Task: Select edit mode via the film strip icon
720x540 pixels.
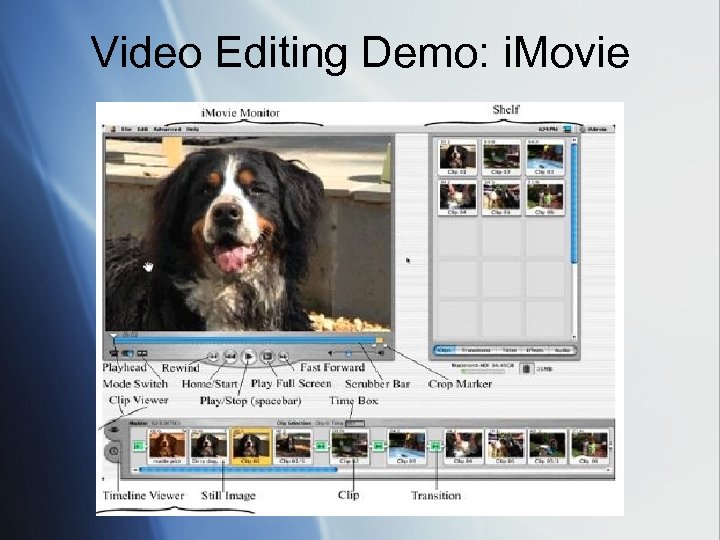Action: [142, 354]
